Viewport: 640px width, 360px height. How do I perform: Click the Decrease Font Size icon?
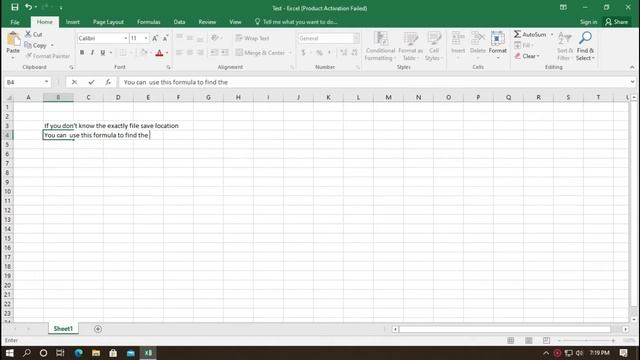click(165, 38)
